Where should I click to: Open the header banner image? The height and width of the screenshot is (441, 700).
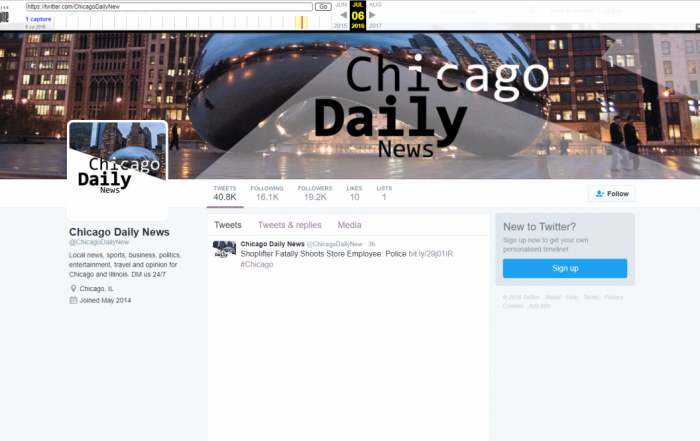tap(350, 105)
